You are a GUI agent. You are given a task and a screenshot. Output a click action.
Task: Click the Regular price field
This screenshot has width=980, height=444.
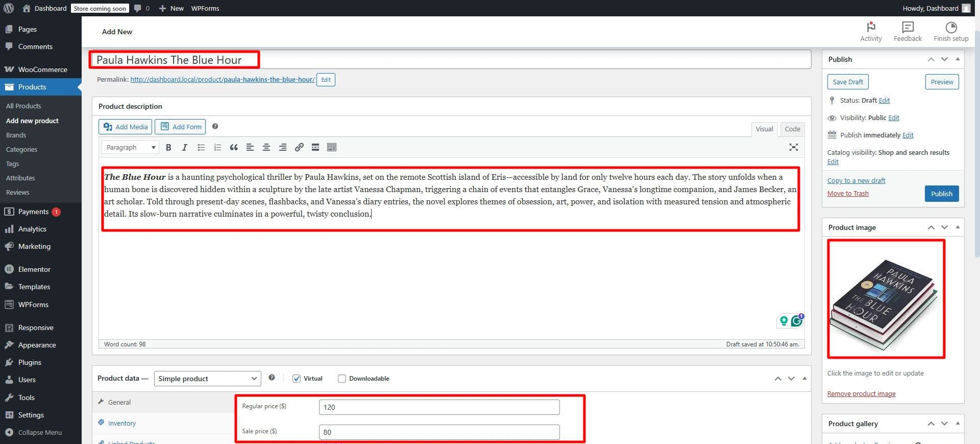pos(439,407)
